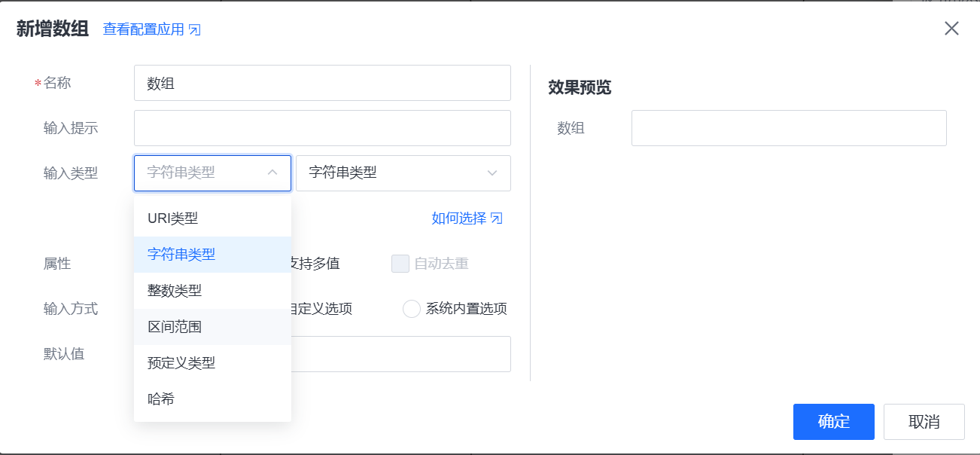
Task: Click the 取消 button
Action: (924, 422)
